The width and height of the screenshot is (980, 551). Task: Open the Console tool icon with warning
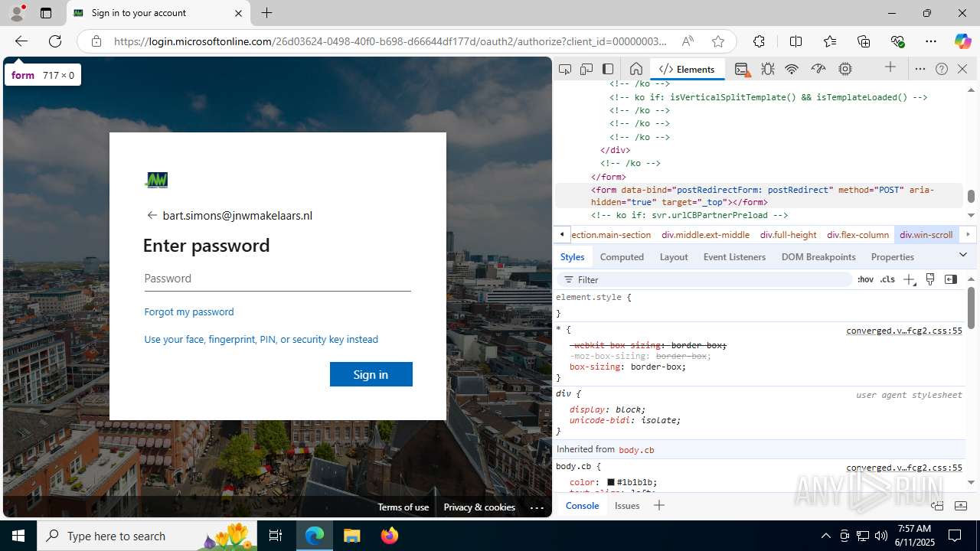[x=742, y=69]
